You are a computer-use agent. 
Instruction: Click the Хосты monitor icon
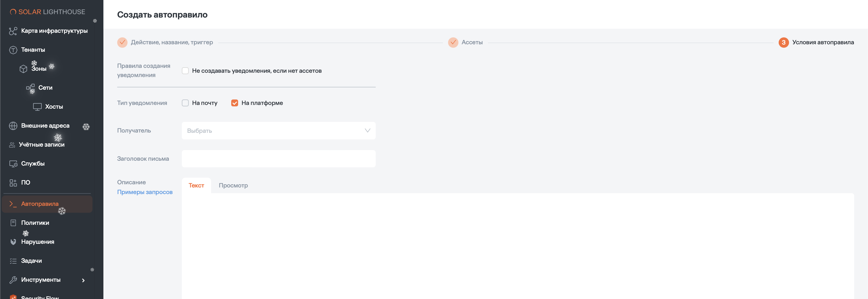37,107
